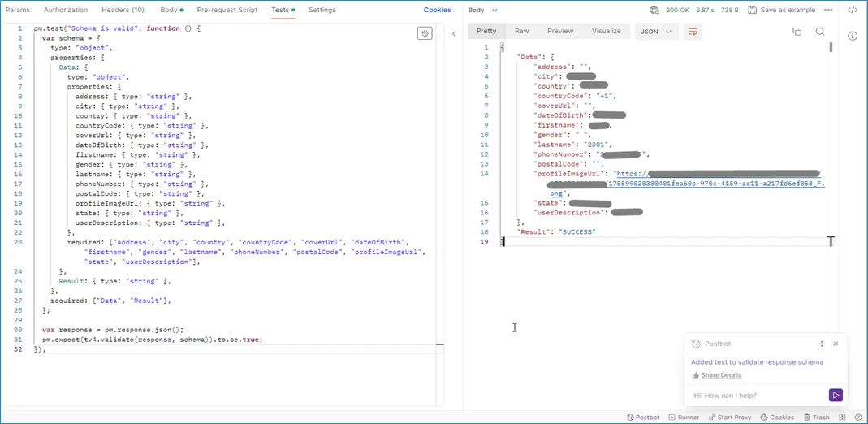Open the response Body section dropdown
The height and width of the screenshot is (424, 868).
482,10
